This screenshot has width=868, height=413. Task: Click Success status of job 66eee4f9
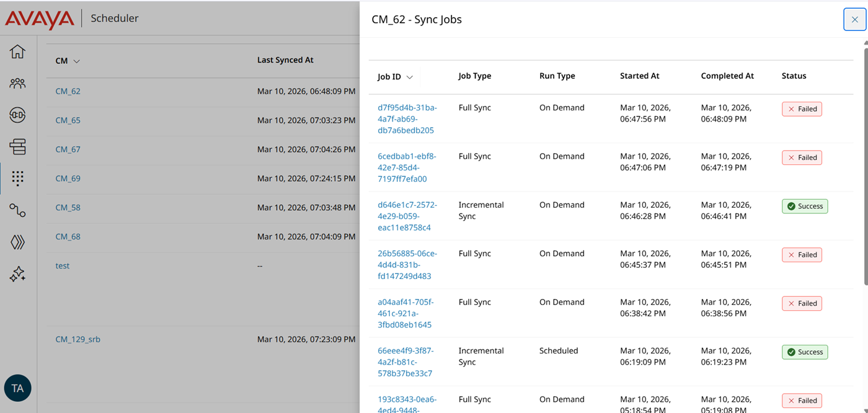(x=805, y=352)
